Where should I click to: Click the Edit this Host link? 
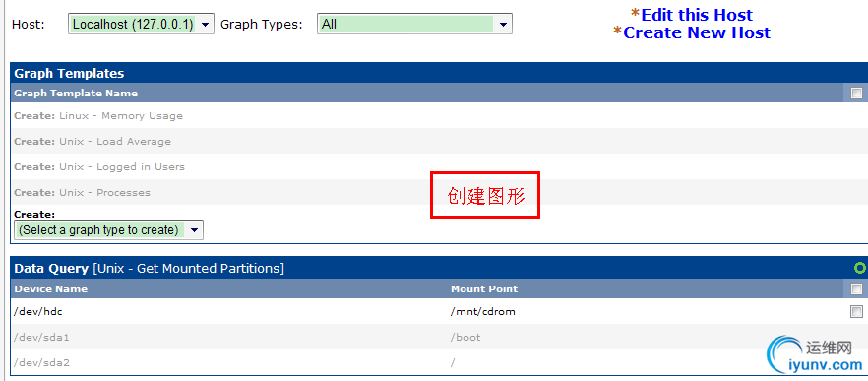coord(697,15)
